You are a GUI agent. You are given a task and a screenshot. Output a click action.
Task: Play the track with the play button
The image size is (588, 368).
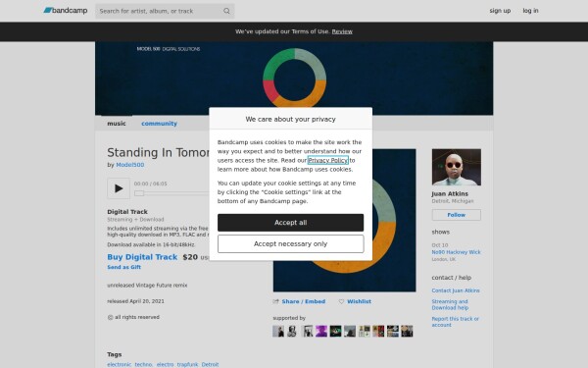pos(119,188)
